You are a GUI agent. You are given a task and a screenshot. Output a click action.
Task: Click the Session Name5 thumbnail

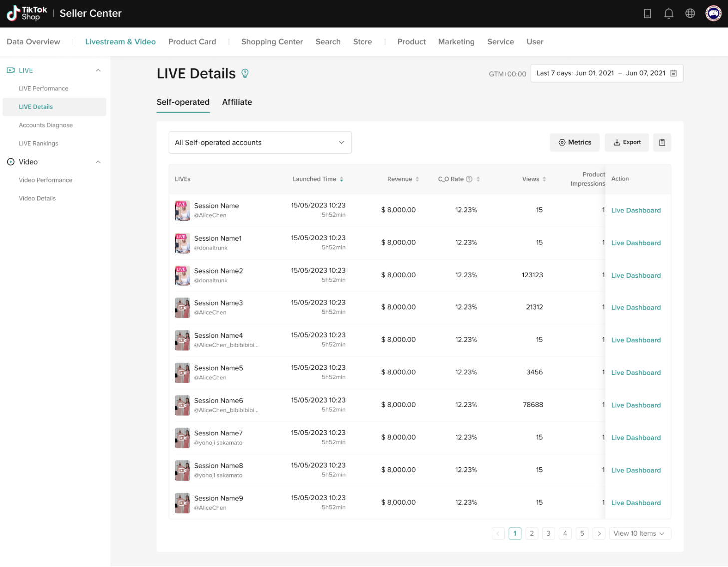click(182, 373)
